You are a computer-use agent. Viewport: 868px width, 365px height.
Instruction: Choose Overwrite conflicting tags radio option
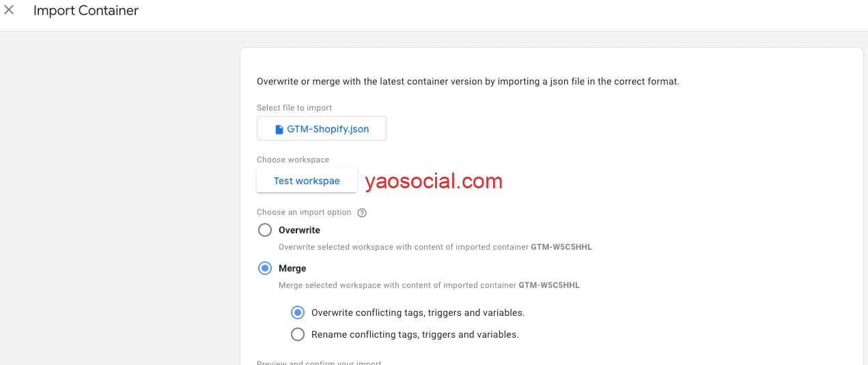(298, 312)
